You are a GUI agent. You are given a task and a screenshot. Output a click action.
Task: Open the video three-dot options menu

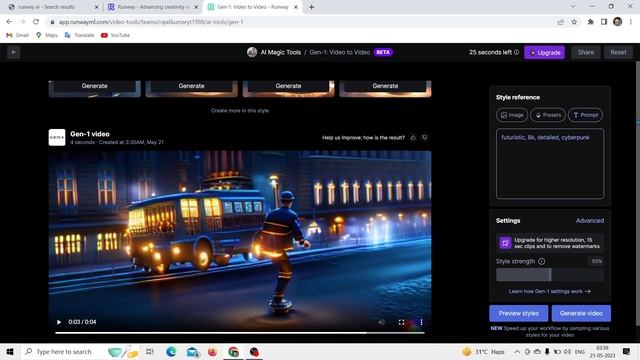[421, 322]
